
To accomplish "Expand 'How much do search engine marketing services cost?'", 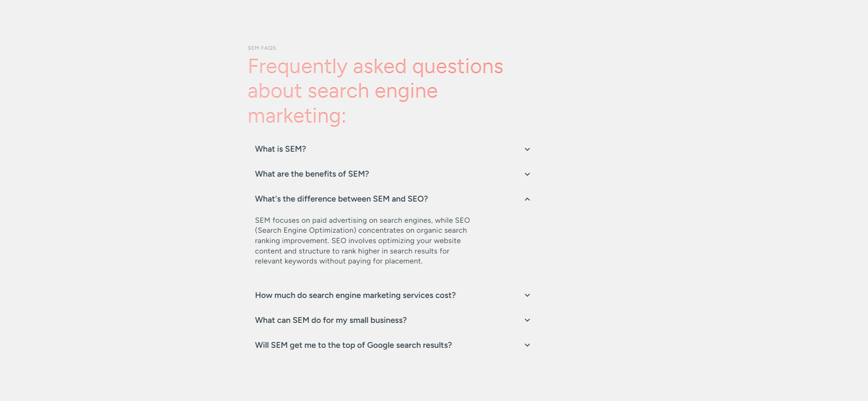I will pos(392,295).
